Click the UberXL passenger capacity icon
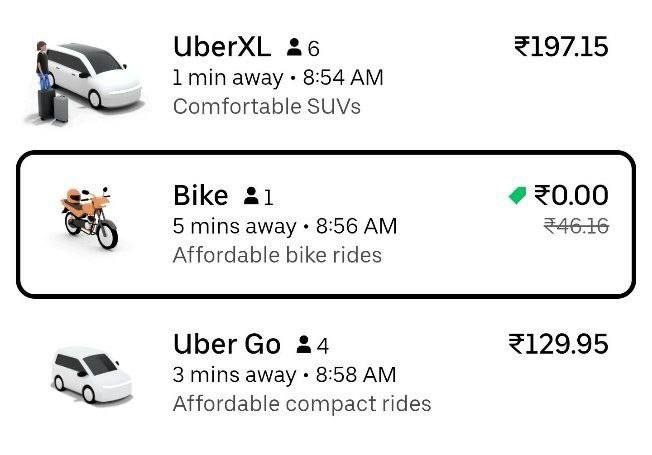Image resolution: width=652 pixels, height=455 pixels. [x=294, y=47]
